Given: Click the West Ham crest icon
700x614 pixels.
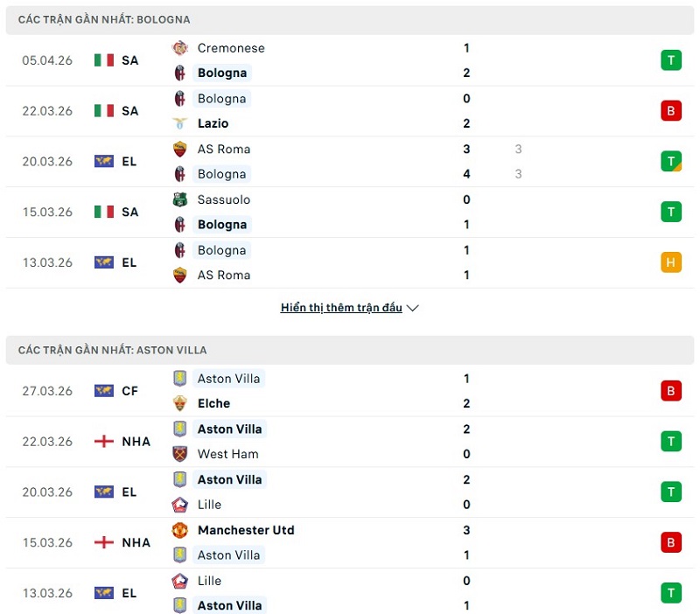Looking at the screenshot, I should pos(180,454).
